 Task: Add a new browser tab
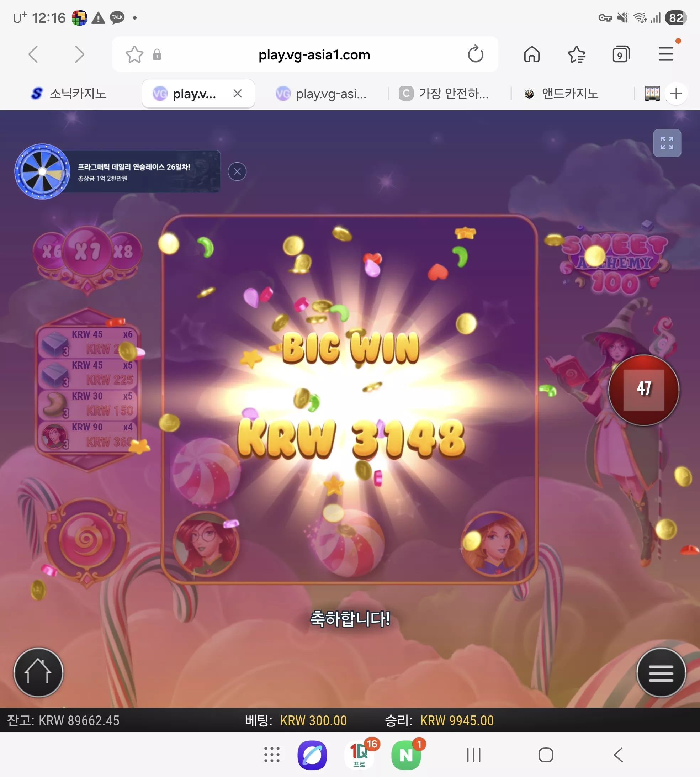[x=676, y=94]
